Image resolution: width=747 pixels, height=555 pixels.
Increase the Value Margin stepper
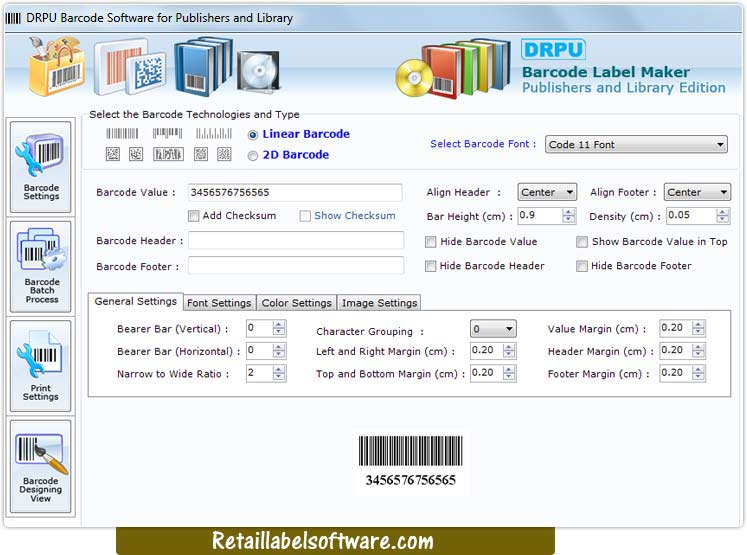(x=698, y=324)
